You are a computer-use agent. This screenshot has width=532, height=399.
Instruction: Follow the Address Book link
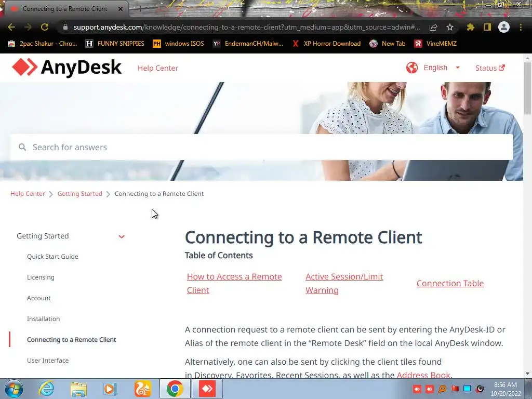[x=423, y=375]
